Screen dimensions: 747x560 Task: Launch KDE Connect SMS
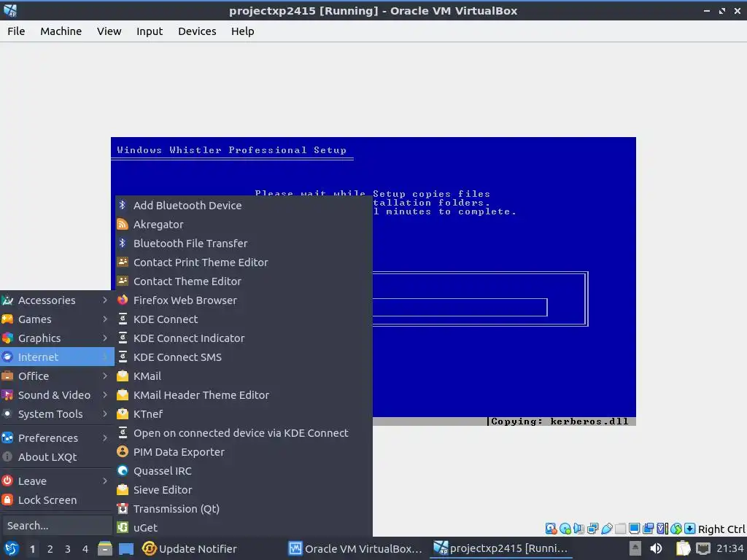[244, 357]
